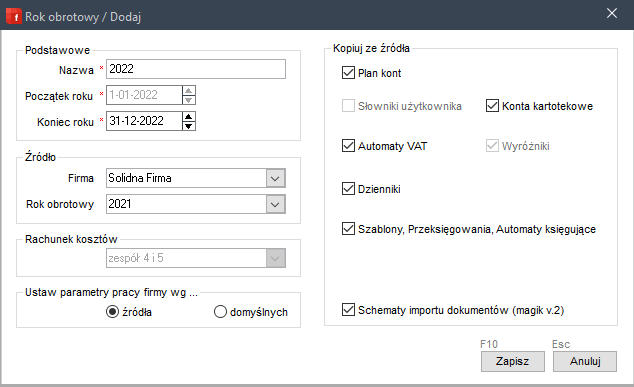Image resolution: width=634 pixels, height=387 pixels.
Task: Click up arrow of Początek roku spinner
Action: tap(189, 91)
